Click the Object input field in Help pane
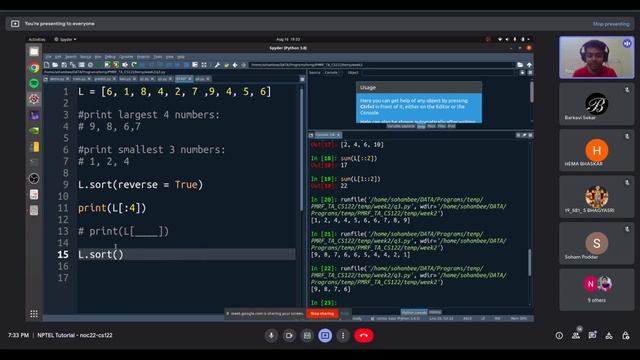640x360 pixels. pyautogui.click(x=437, y=73)
